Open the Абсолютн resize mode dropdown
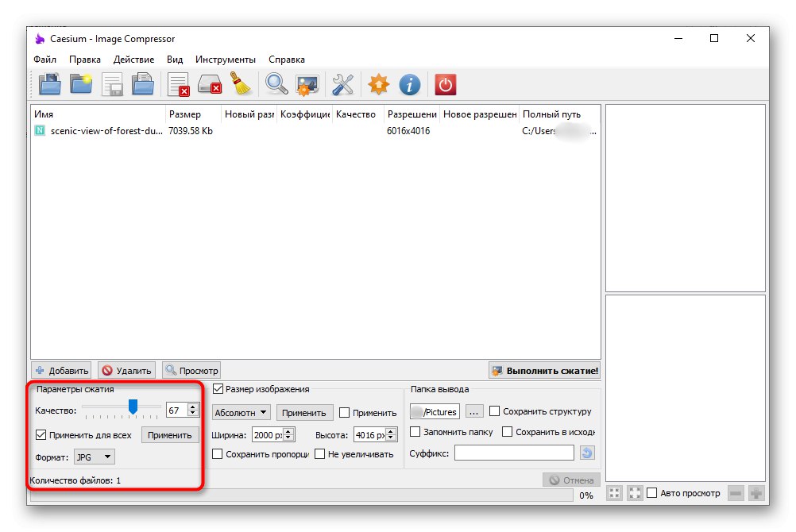Screen dimensions: 796x532 pos(242,413)
